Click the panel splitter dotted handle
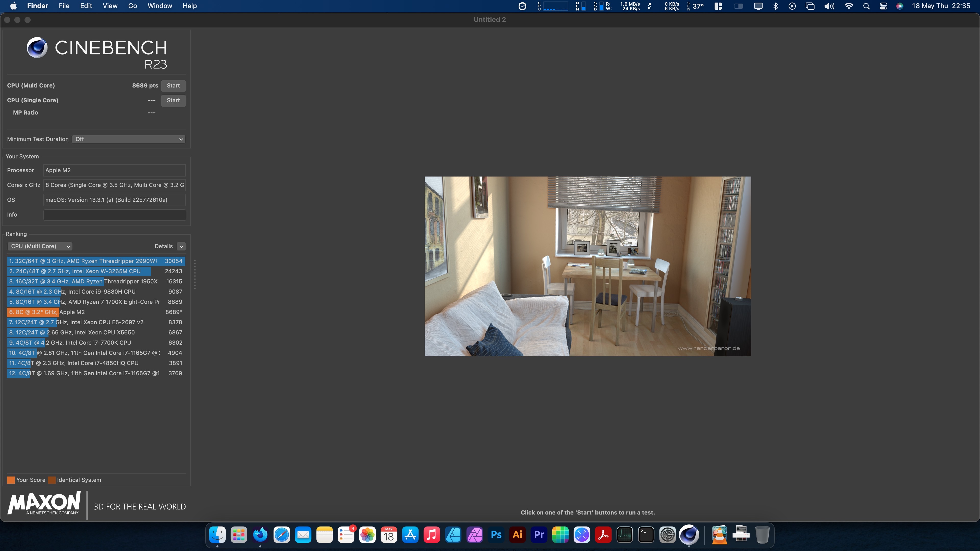Screen dimensions: 980x551 point(195,274)
